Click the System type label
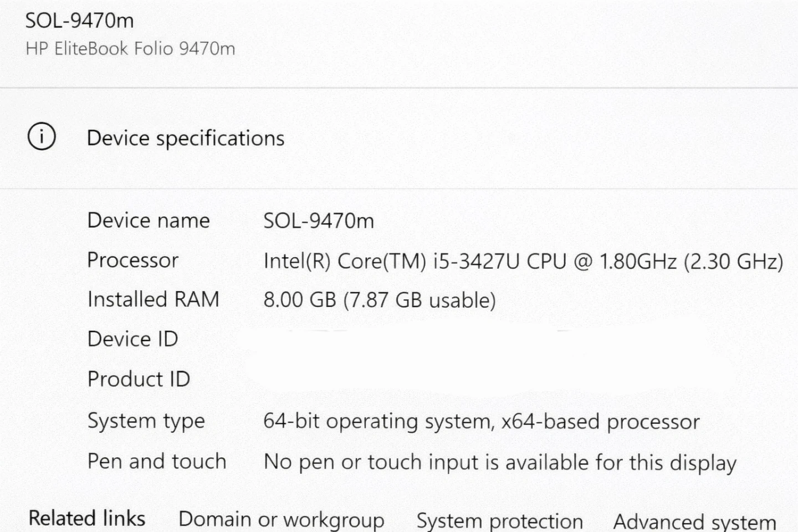This screenshot has width=798, height=532. click(146, 421)
